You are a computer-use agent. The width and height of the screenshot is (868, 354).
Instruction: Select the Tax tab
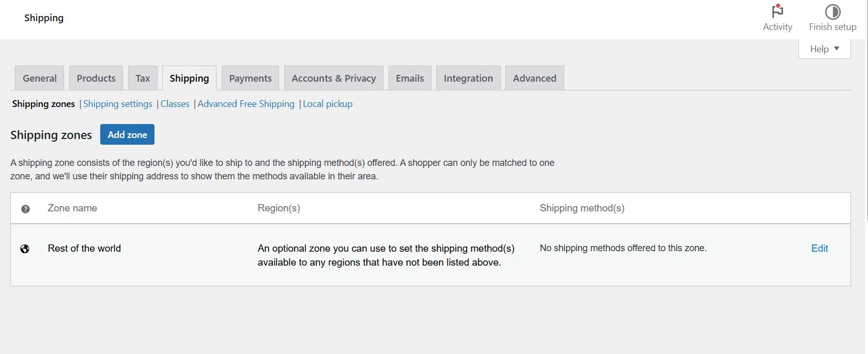click(143, 78)
